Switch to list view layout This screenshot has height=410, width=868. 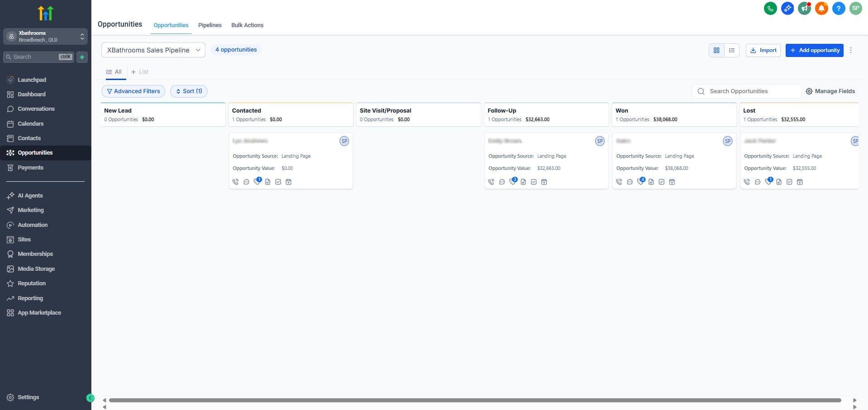[x=732, y=50]
